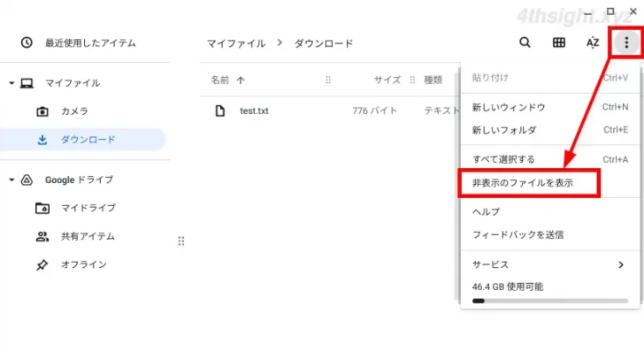Collapse the Google ドライブ tree

(11, 180)
